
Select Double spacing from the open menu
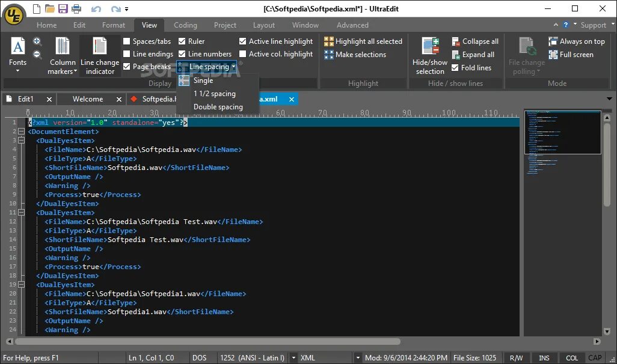(218, 106)
